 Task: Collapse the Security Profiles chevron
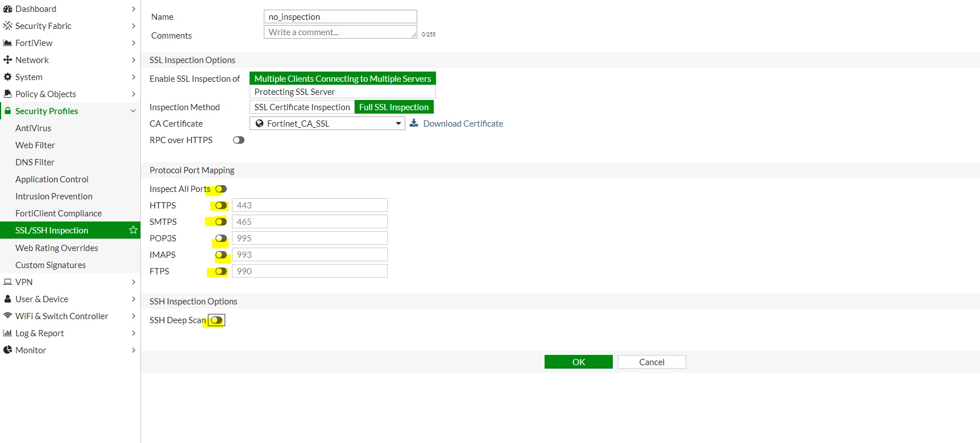pyautogui.click(x=134, y=111)
